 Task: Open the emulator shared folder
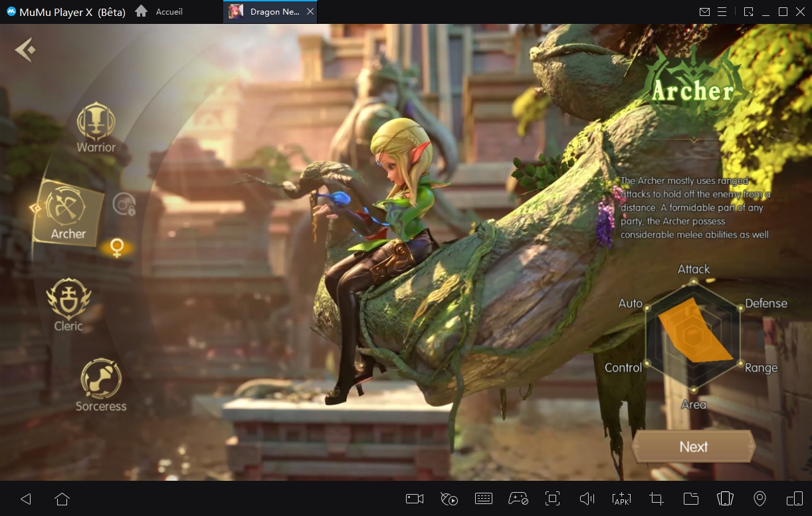click(x=691, y=499)
